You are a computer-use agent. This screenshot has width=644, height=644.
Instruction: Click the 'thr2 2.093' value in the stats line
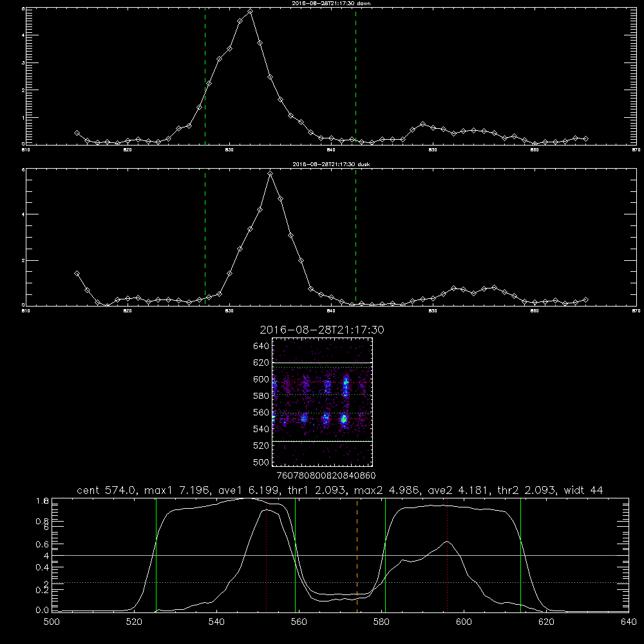pyautogui.click(x=527, y=490)
